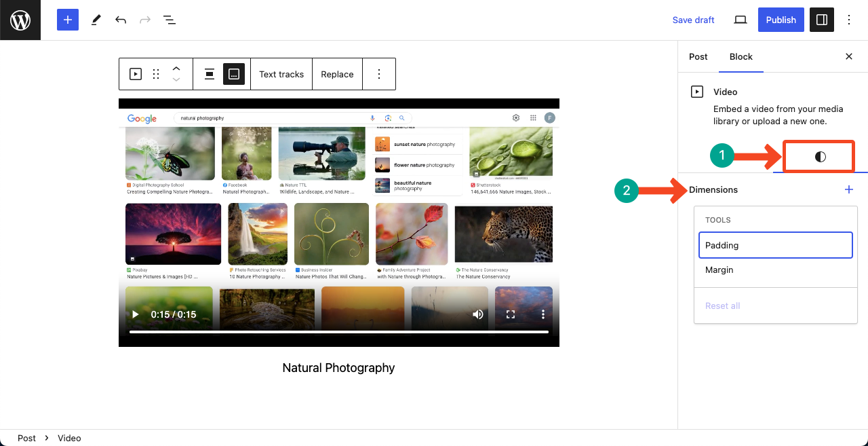Enable Padding in the Tools popover
The width and height of the screenshot is (868, 446).
775,245
